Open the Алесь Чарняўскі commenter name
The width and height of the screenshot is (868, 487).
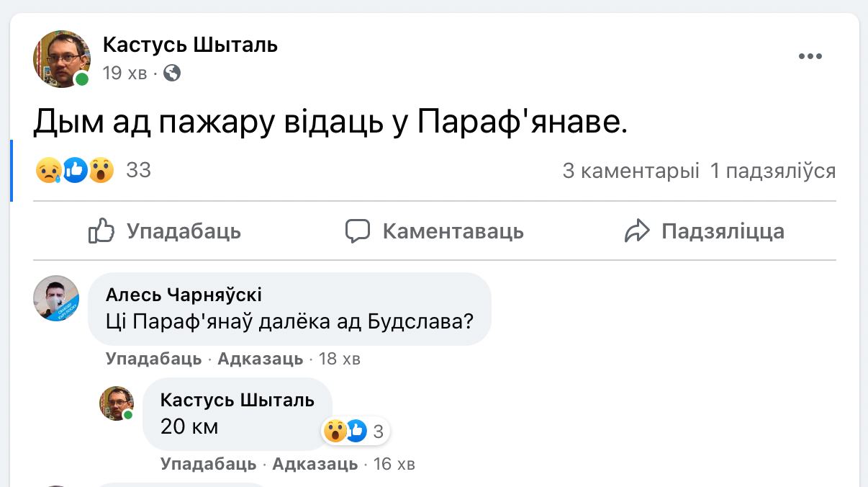(x=184, y=295)
